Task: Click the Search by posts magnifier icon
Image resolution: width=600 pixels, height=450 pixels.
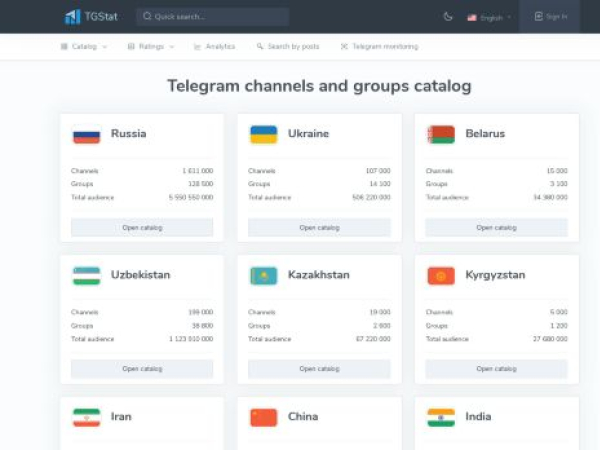Action: (x=260, y=46)
